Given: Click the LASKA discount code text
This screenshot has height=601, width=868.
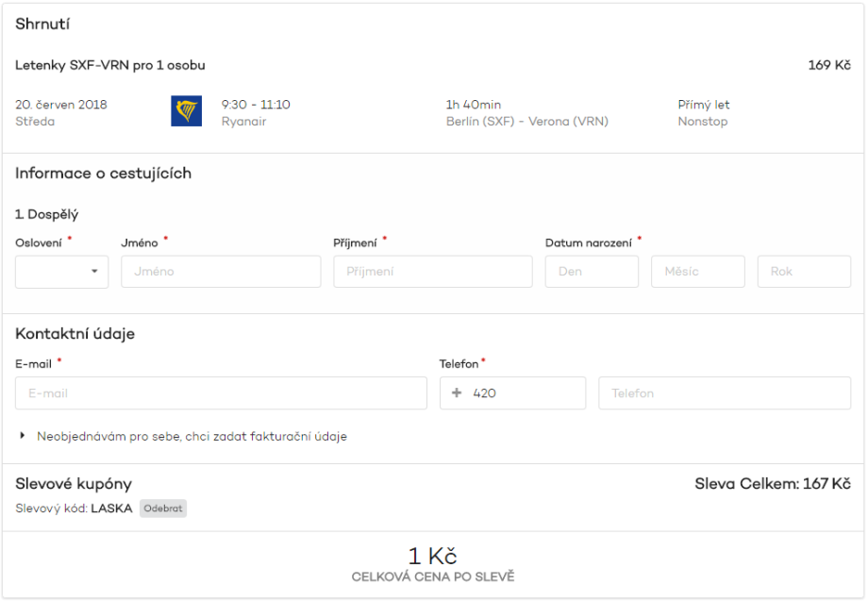Looking at the screenshot, I should pyautogui.click(x=111, y=509).
